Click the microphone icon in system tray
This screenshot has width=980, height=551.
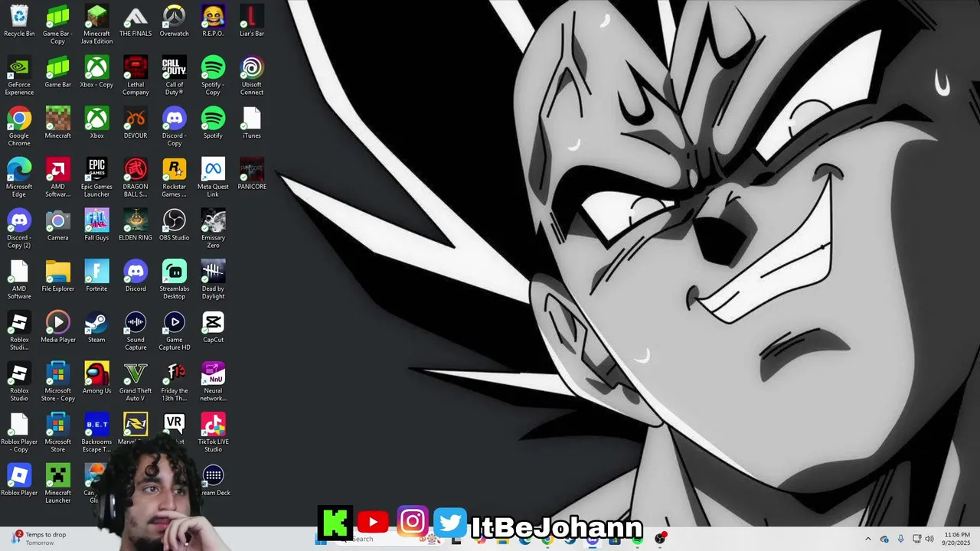(x=900, y=539)
